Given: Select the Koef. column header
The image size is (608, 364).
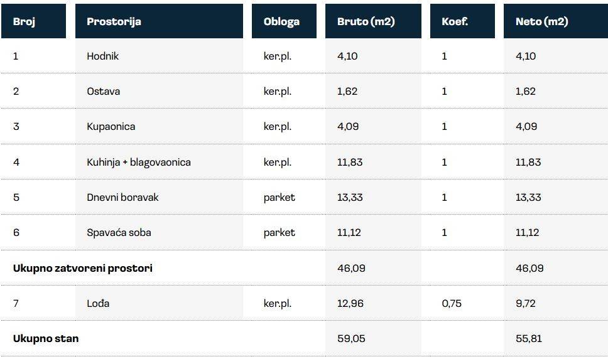Looking at the screenshot, I should click(x=453, y=21).
